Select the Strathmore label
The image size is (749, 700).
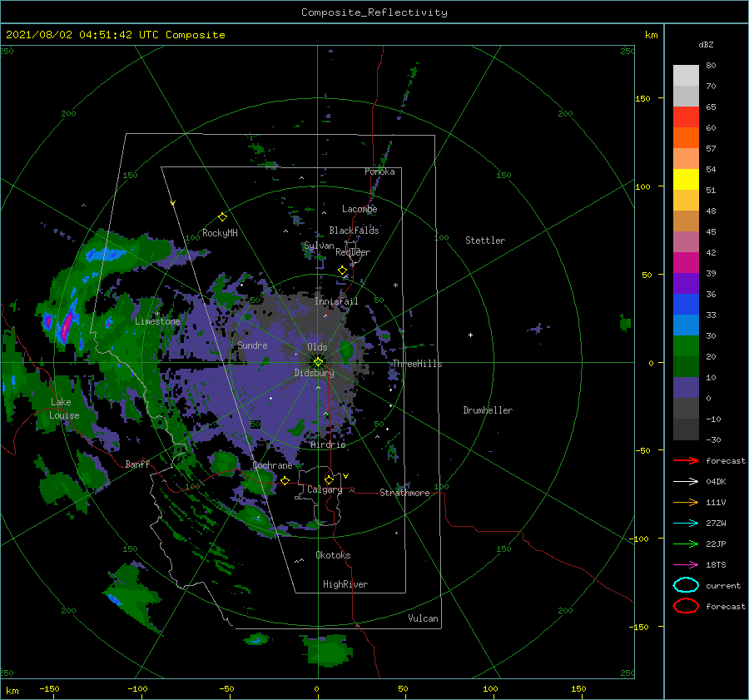(x=404, y=493)
